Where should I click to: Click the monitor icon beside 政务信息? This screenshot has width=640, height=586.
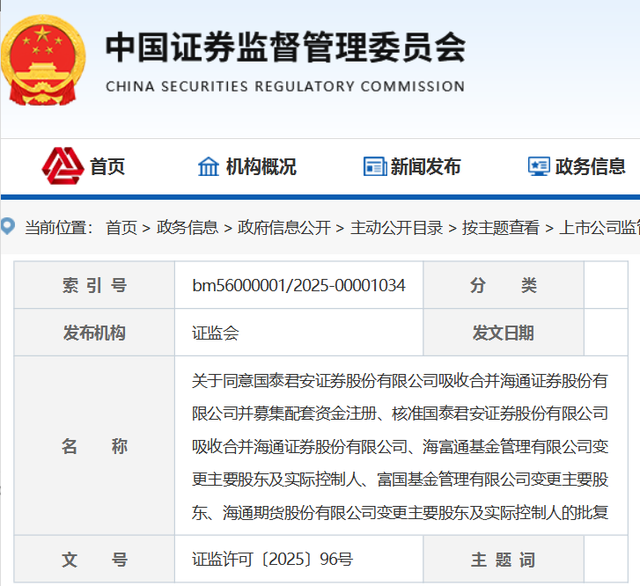539,166
